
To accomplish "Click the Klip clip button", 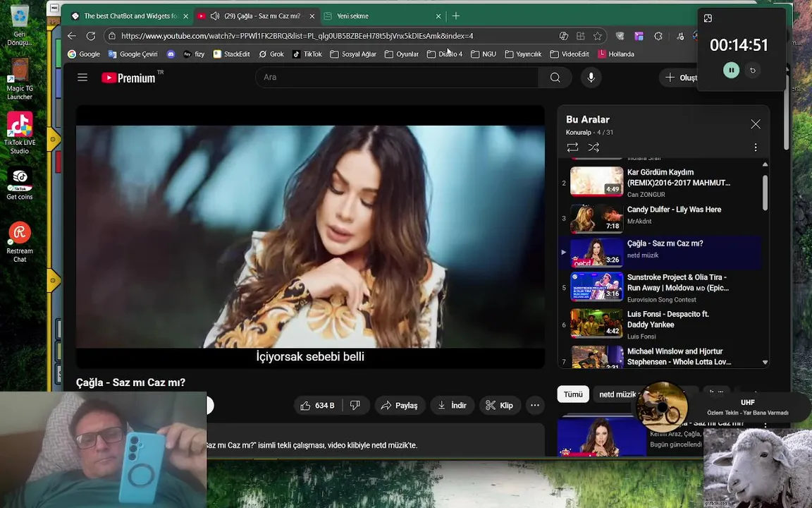I will click(500, 406).
